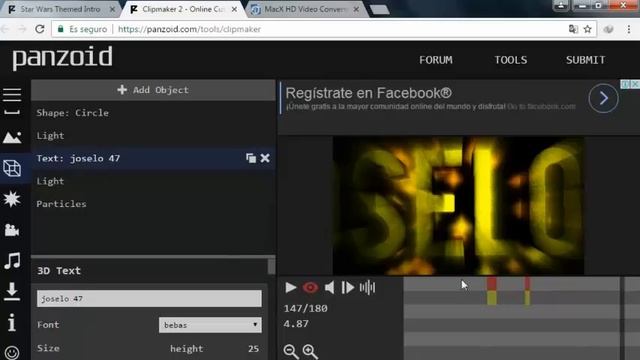
Task: Click the Facebook ad arrow button
Action: tap(603, 98)
